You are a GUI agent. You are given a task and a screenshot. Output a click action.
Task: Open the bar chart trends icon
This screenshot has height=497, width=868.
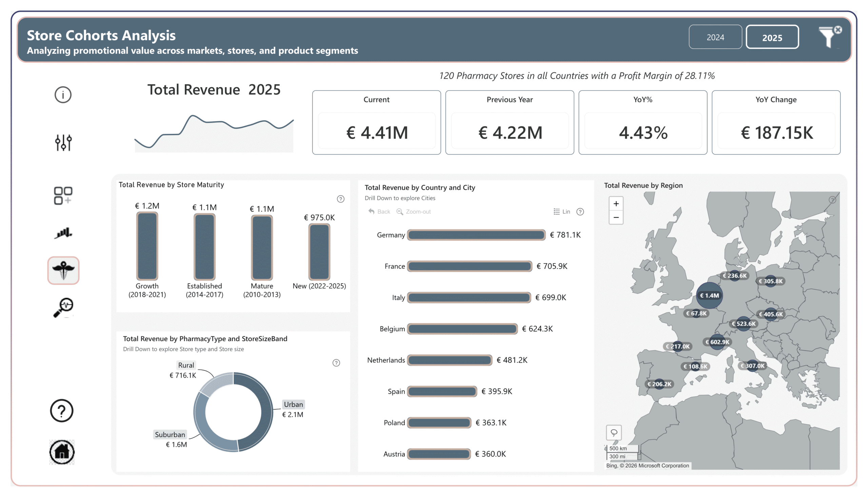(63, 233)
